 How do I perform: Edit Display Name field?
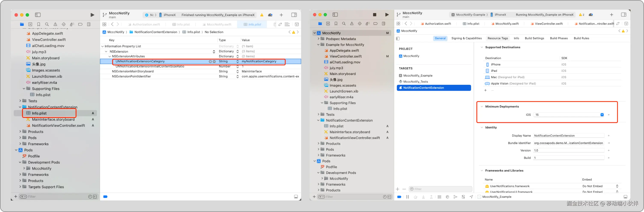569,136
